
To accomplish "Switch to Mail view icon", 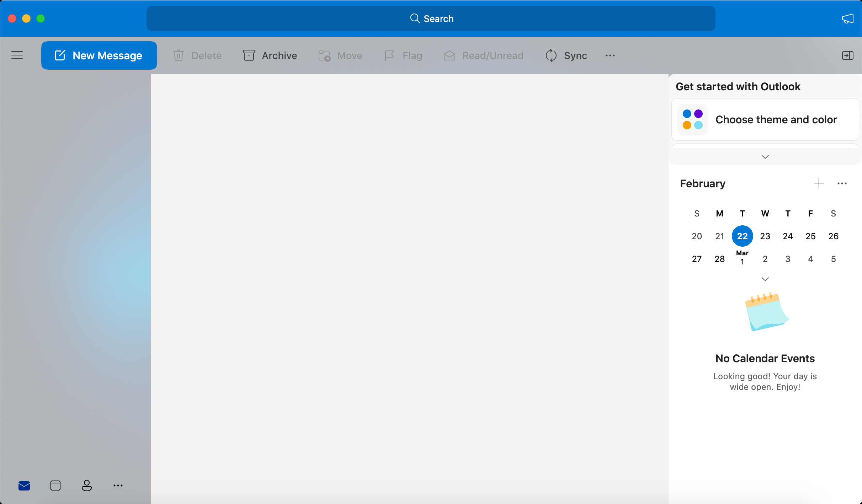I will [x=24, y=486].
